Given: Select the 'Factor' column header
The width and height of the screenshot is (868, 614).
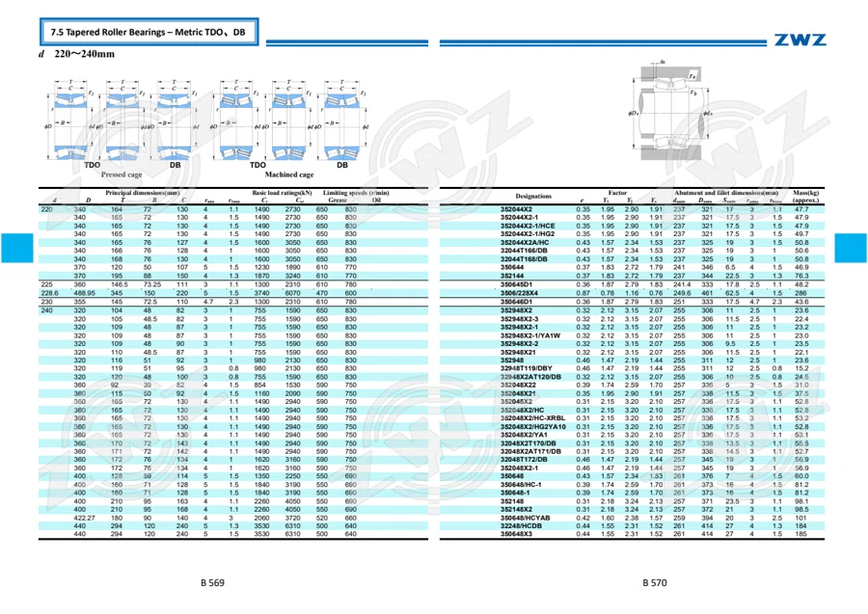Looking at the screenshot, I should coord(617,193).
